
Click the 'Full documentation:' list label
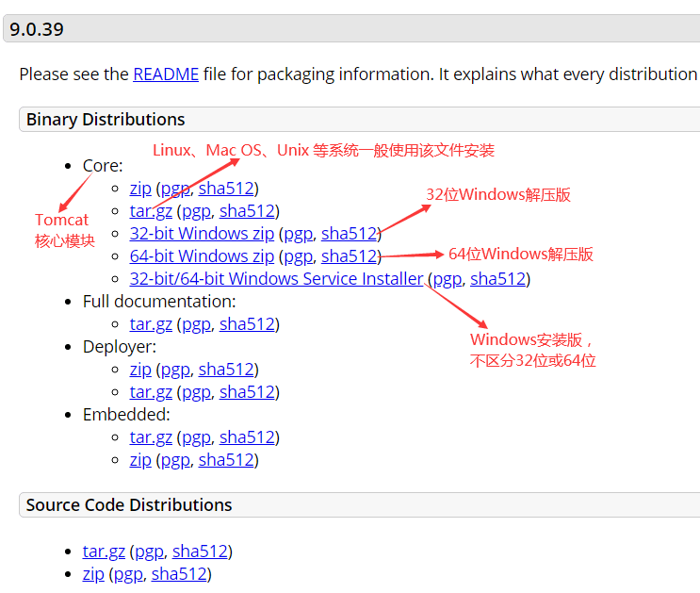click(x=159, y=302)
